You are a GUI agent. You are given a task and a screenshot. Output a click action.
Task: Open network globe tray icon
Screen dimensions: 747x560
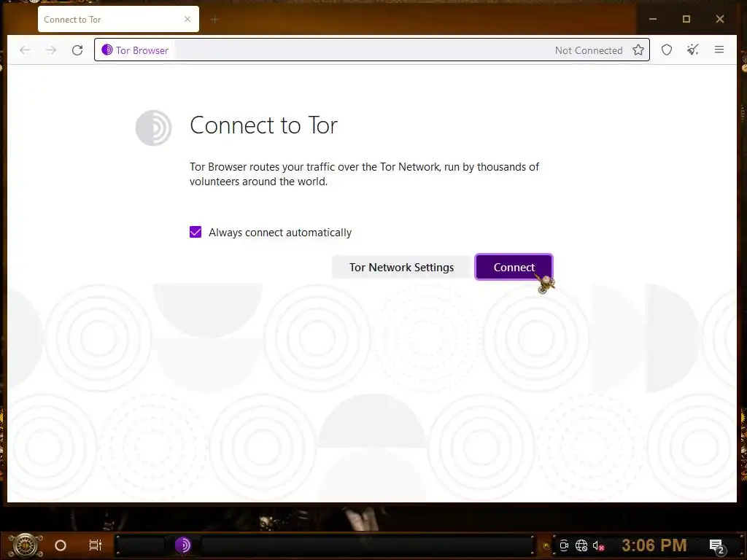pos(581,545)
